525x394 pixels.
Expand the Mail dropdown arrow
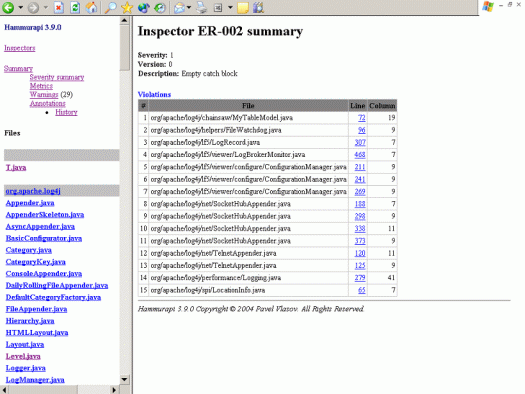189,7
